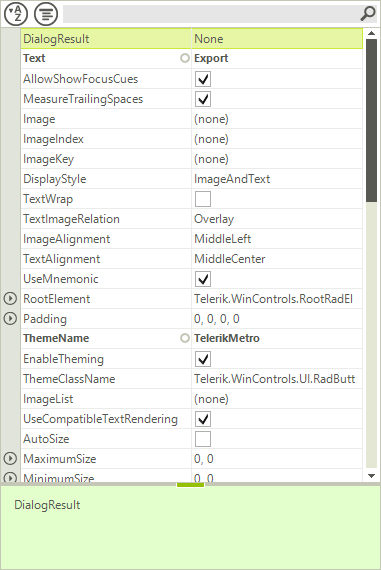The height and width of the screenshot is (570, 381).
Task: Click the modified marker beside ThemeName
Action: [x=185, y=338]
